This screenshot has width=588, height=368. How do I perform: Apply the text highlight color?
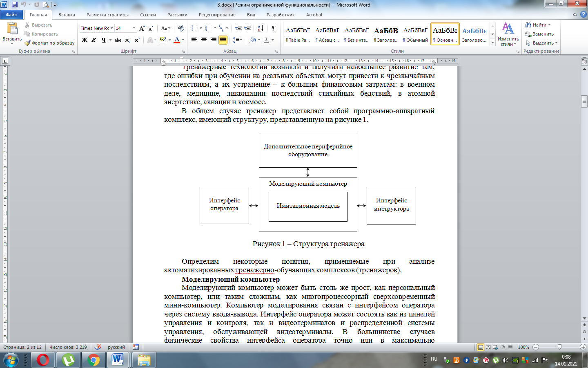coord(163,40)
